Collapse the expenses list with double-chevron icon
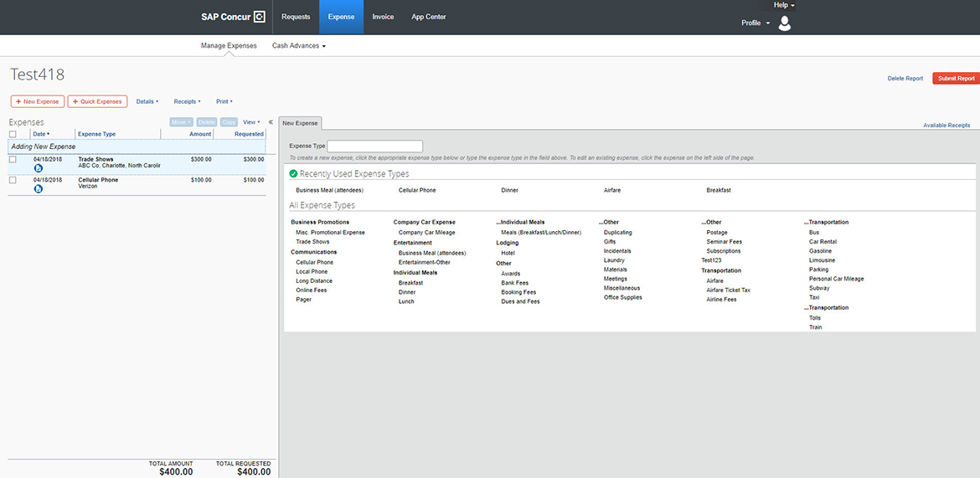 click(271, 122)
